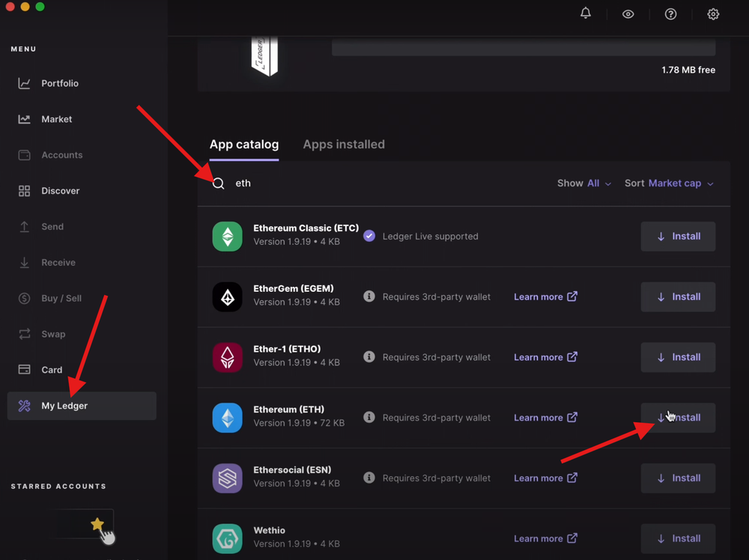Toggle discreet mode with the eye icon

coord(628,13)
